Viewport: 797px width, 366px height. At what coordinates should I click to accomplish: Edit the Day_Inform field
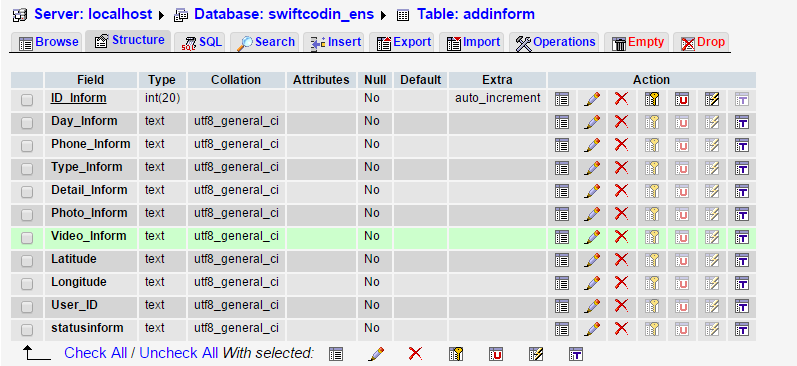591,122
